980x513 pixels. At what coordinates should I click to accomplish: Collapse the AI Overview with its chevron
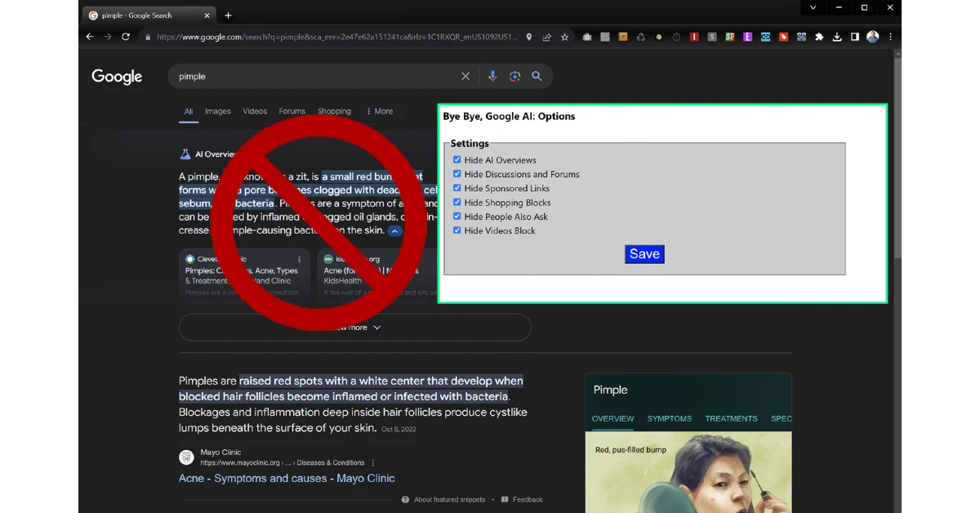coord(394,231)
